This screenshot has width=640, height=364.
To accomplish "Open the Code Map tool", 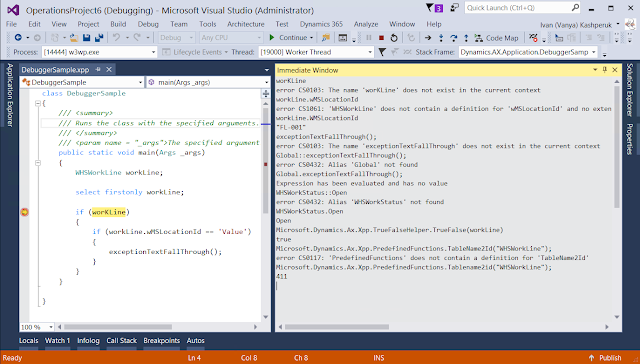I will pyautogui.click(x=496, y=38).
